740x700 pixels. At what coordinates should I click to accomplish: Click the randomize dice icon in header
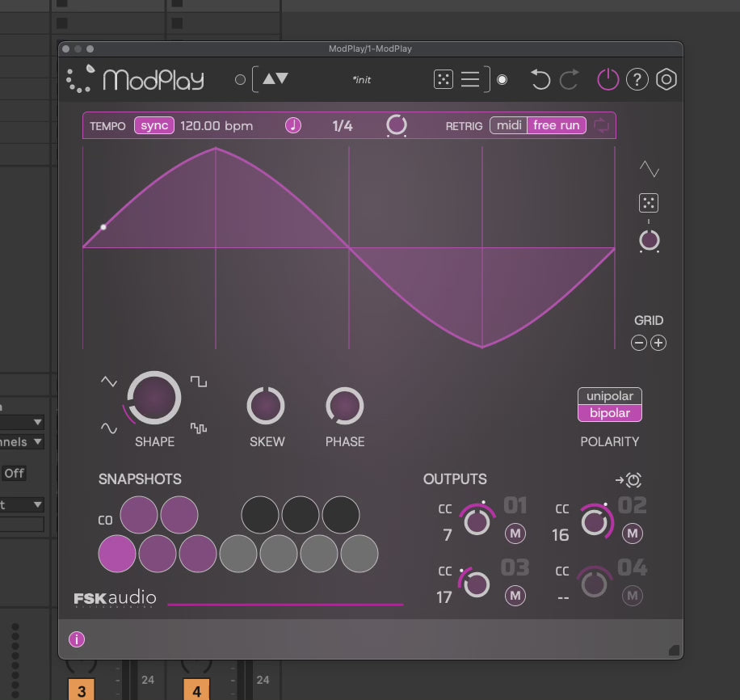pyautogui.click(x=444, y=79)
